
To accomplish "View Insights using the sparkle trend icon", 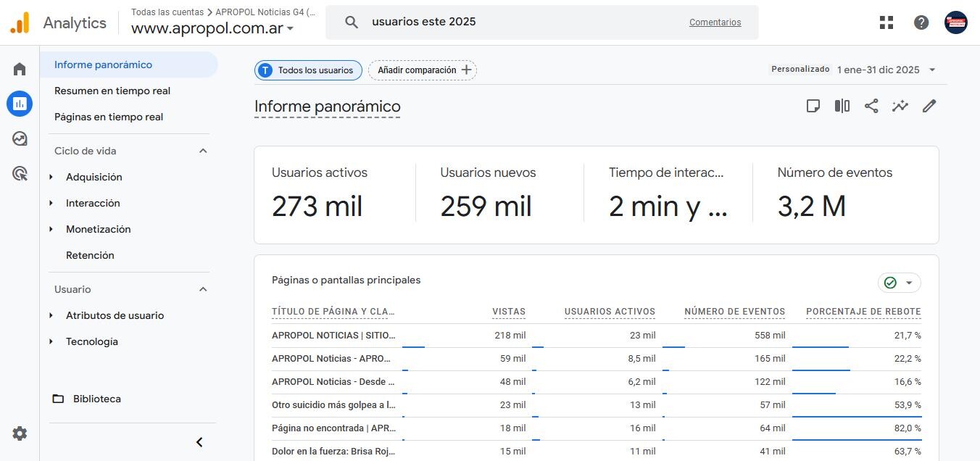I will [900, 106].
